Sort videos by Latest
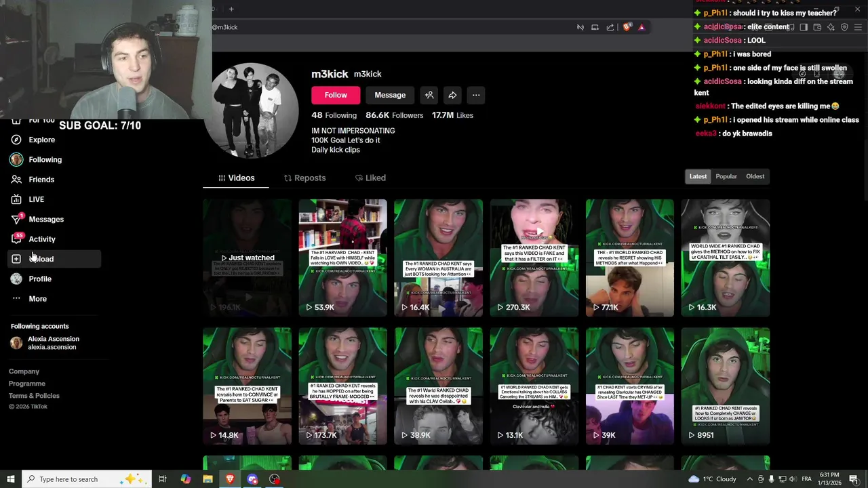This screenshot has width=868, height=488. (x=698, y=176)
